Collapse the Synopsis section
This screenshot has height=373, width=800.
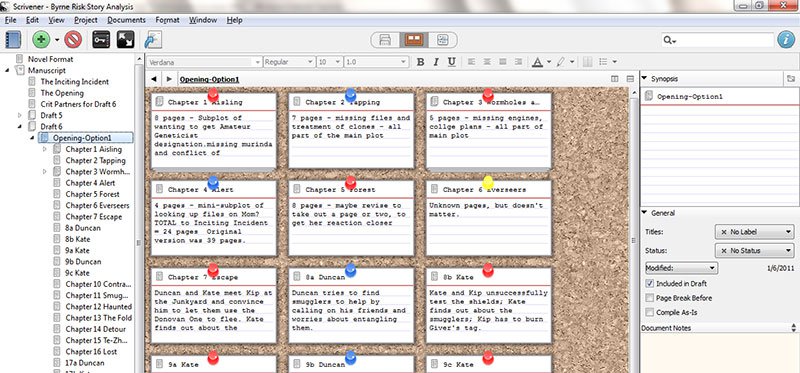tap(644, 79)
